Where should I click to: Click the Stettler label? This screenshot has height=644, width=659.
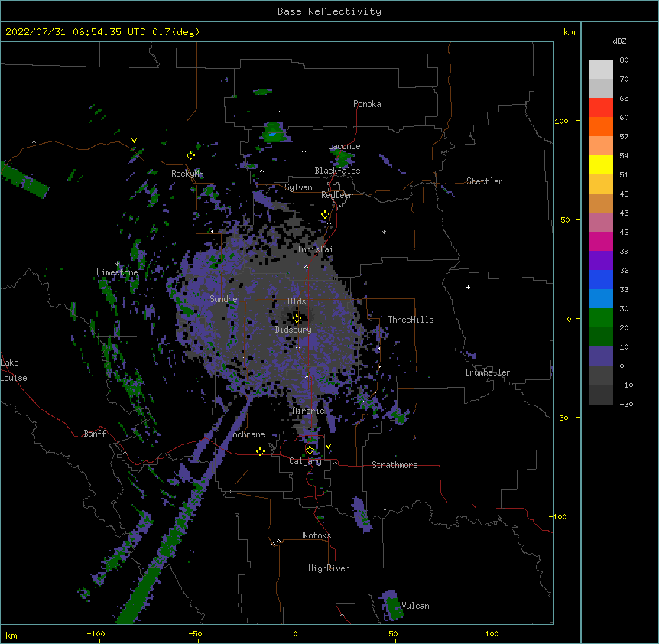click(485, 181)
